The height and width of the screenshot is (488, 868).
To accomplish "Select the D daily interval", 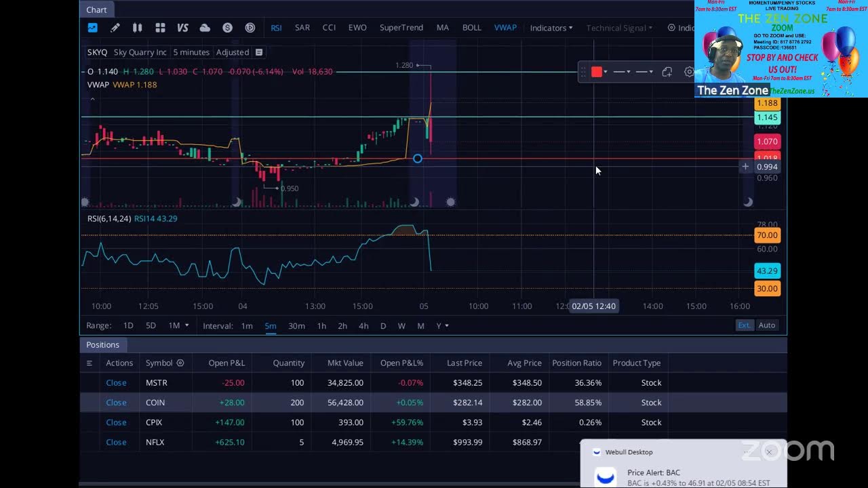I will (383, 325).
